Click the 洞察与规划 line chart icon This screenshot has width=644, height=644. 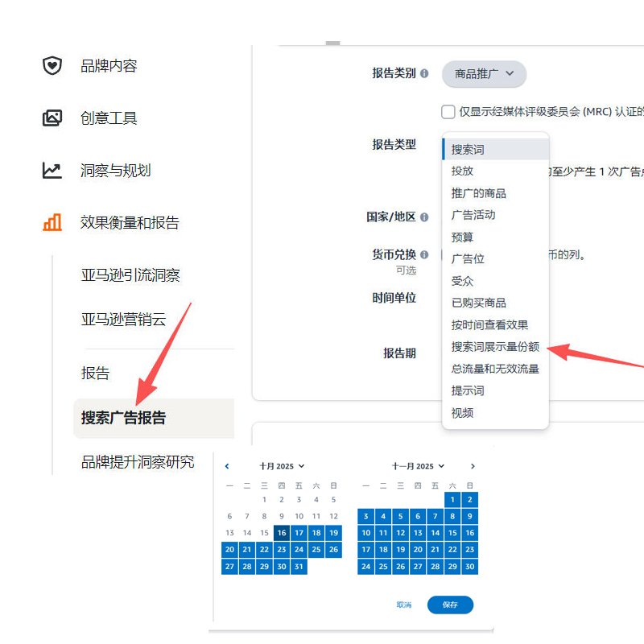[x=52, y=171]
